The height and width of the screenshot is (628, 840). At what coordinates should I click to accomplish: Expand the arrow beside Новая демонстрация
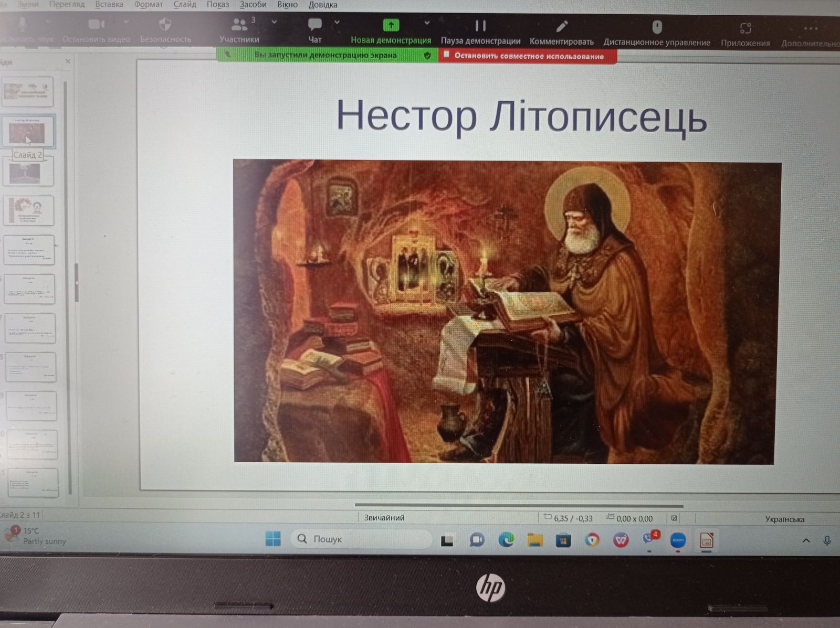[x=427, y=23]
